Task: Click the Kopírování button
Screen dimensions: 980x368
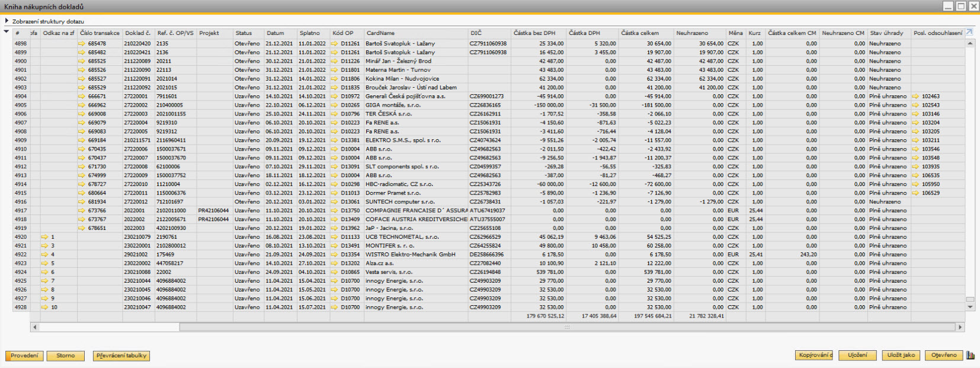Action: pyautogui.click(x=815, y=356)
